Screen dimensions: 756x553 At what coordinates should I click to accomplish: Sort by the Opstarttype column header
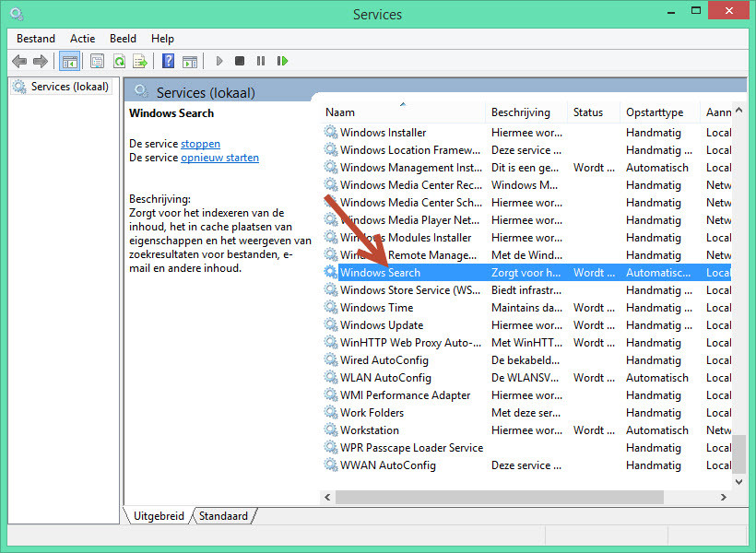click(660, 112)
